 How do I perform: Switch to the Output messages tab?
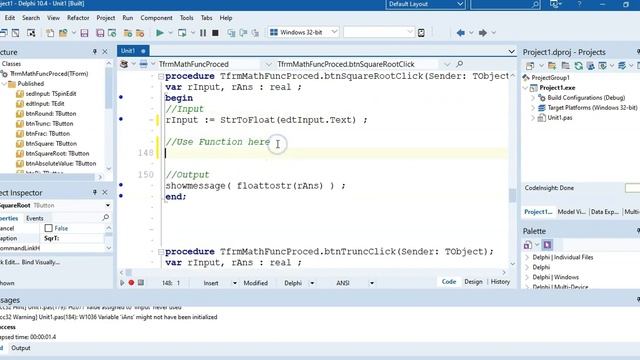[x=20, y=348]
